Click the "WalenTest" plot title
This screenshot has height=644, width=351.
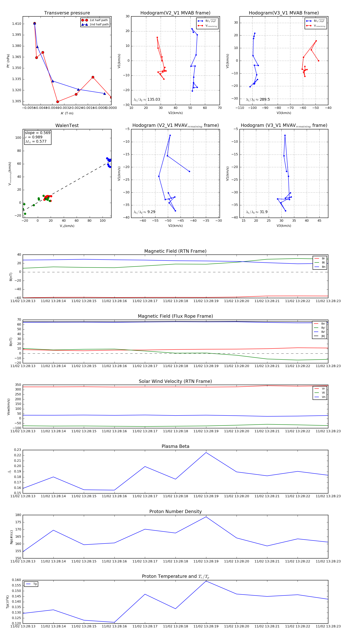pyautogui.click(x=67, y=125)
